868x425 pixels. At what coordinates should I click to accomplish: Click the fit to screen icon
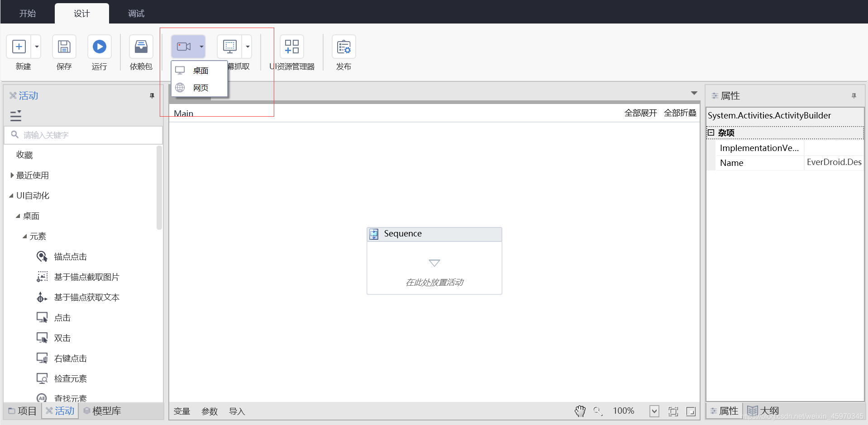point(673,411)
